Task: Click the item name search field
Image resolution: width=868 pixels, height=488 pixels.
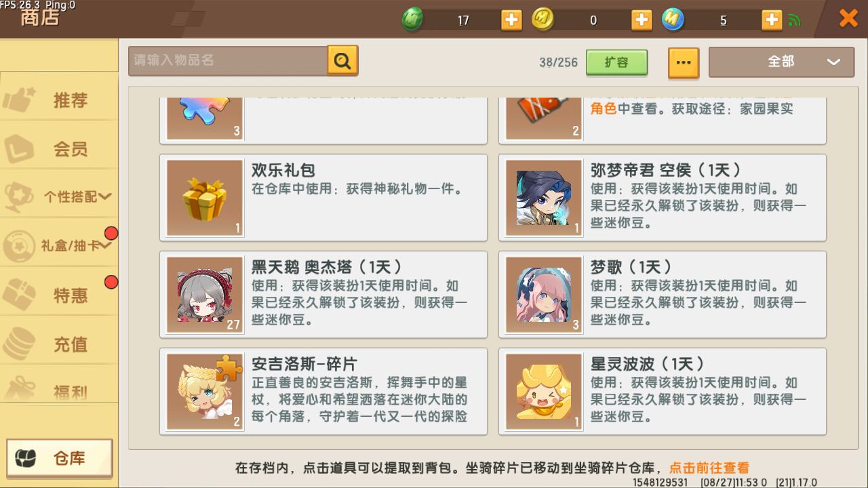Action: (x=228, y=60)
